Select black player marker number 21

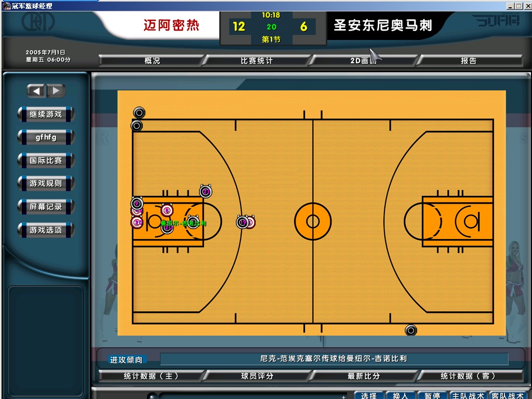[x=206, y=192]
